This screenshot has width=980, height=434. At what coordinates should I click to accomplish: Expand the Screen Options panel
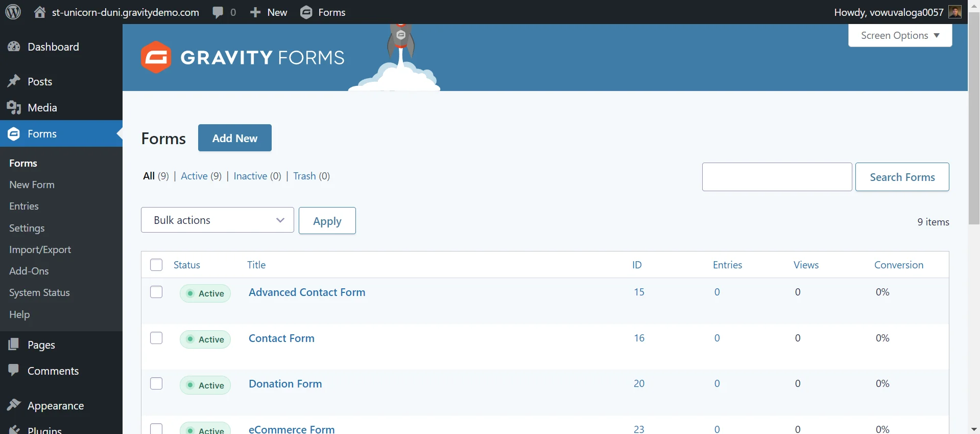(900, 35)
